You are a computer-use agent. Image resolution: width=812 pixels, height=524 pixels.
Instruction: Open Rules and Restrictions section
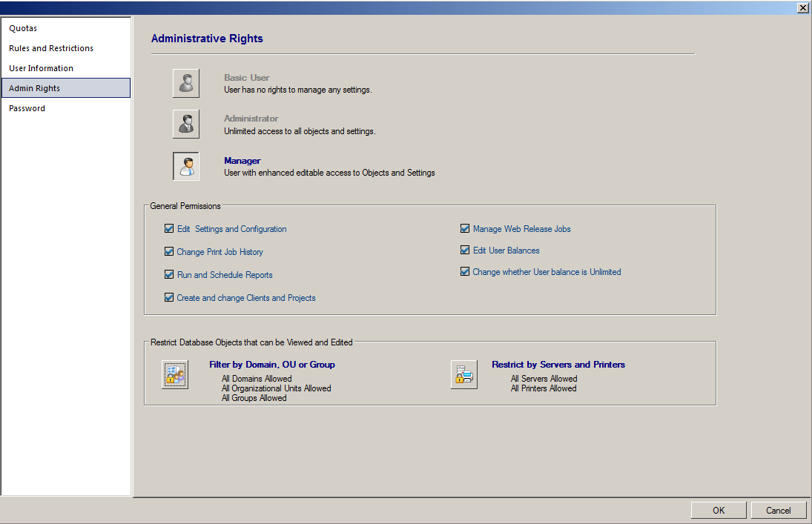pos(66,48)
